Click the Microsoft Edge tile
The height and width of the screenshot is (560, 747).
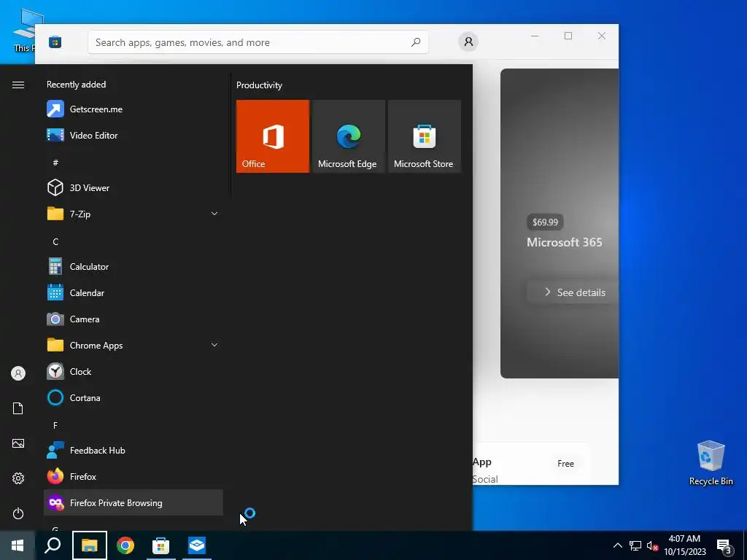click(x=348, y=136)
